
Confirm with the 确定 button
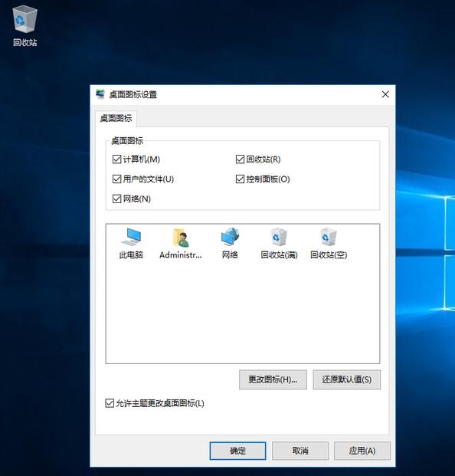(237, 451)
